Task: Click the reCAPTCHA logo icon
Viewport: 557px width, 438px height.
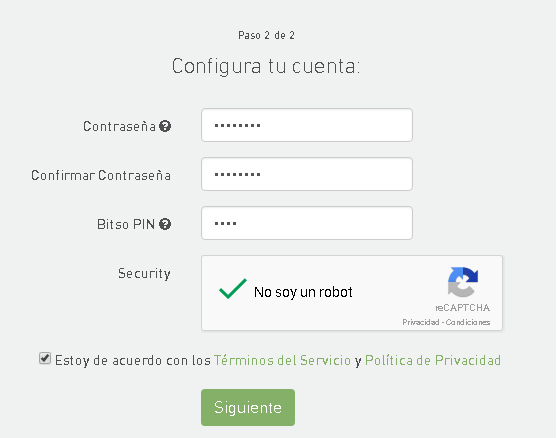Action: [463, 282]
